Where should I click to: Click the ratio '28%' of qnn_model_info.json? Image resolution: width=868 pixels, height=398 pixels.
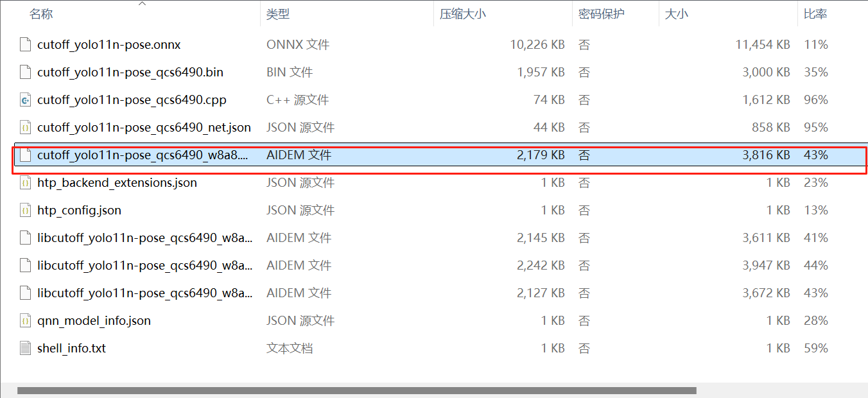[x=816, y=321]
